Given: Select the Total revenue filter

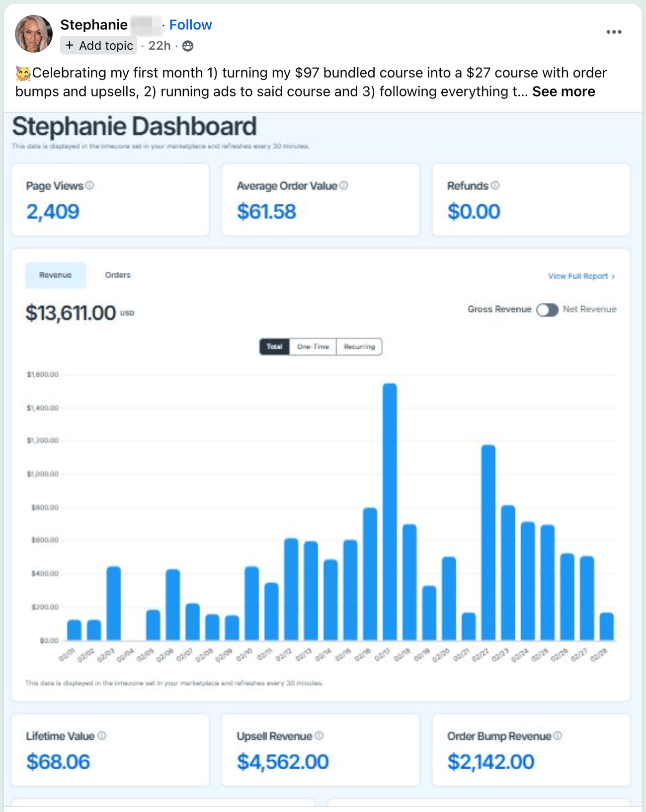Looking at the screenshot, I should 274,346.
